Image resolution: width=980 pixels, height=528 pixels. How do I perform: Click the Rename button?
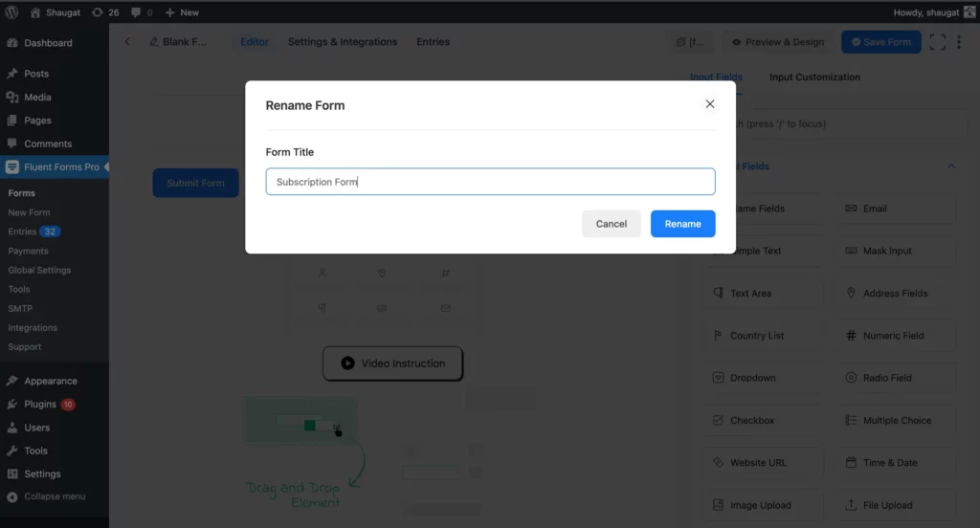tap(682, 224)
